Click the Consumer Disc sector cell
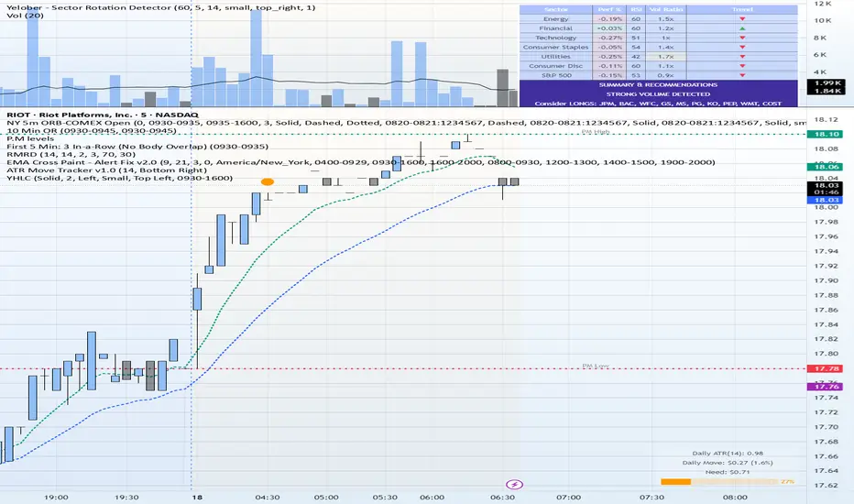Viewport: 854px width, 504px height. pos(555,66)
